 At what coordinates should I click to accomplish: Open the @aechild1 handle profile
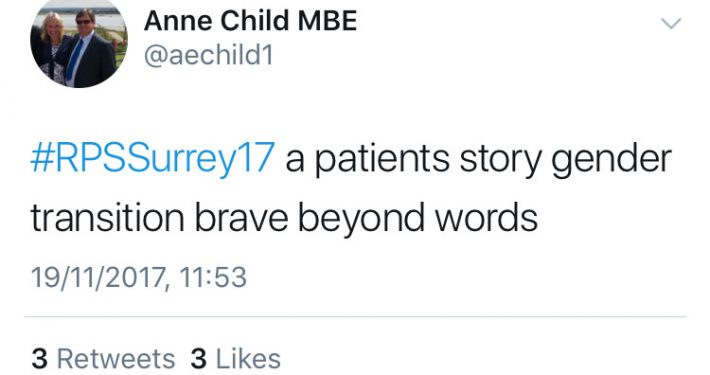[x=209, y=56]
